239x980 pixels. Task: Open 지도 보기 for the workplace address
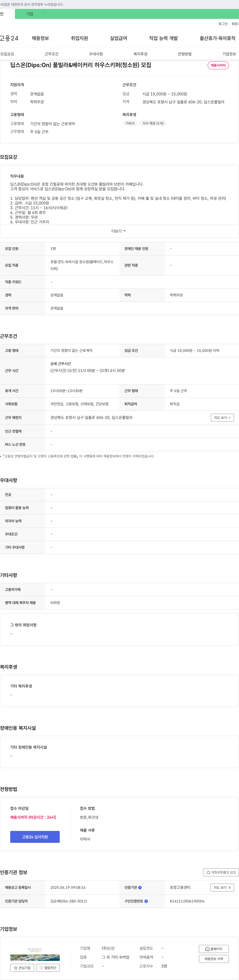[222, 418]
